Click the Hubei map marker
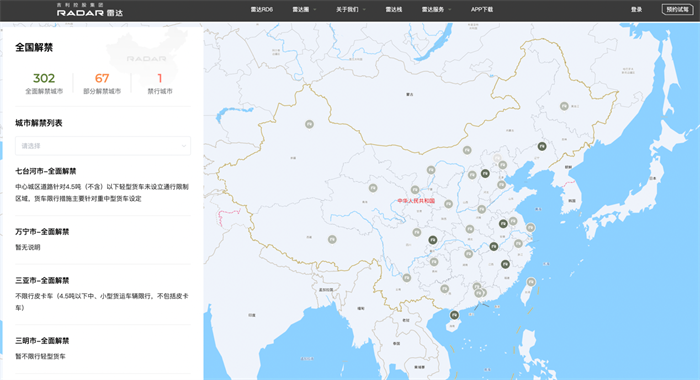This screenshot has width=700, height=380. point(470,229)
